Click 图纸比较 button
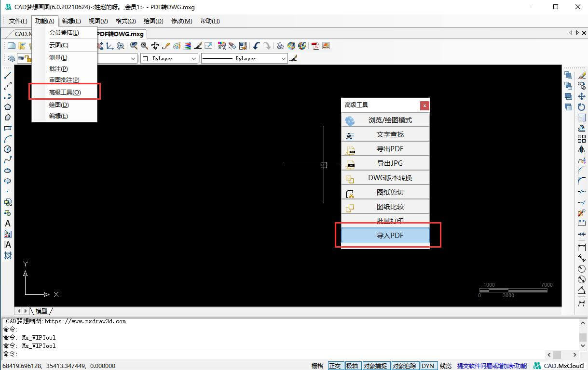The image size is (588, 370). (x=385, y=207)
